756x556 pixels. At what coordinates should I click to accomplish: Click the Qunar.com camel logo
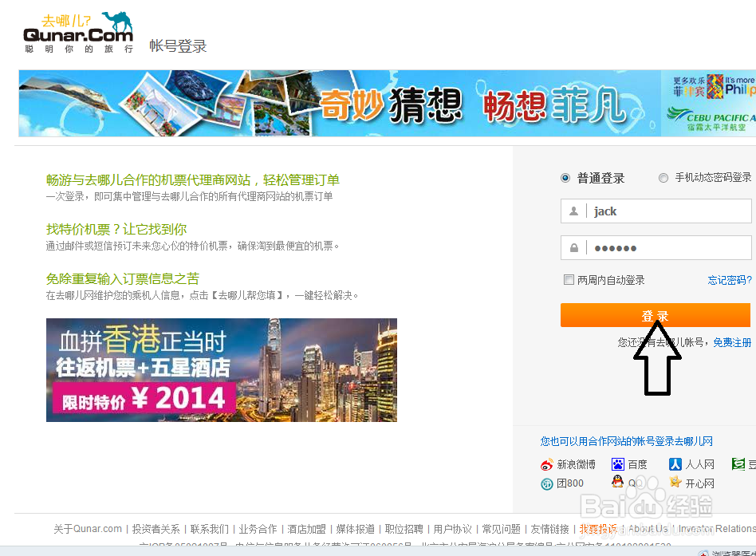click(x=78, y=33)
